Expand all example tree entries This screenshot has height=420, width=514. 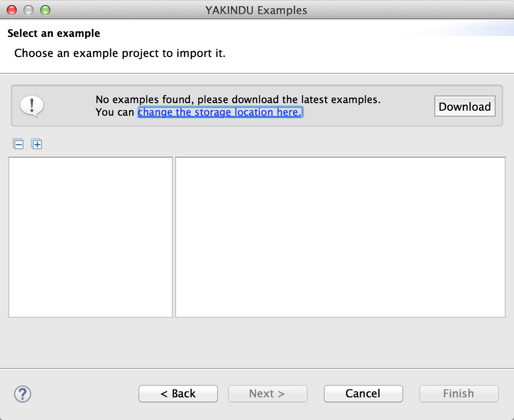click(x=37, y=144)
